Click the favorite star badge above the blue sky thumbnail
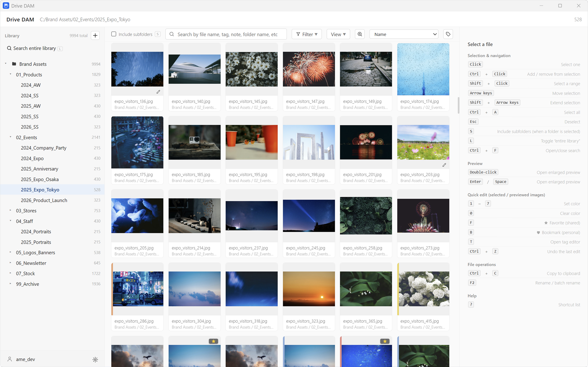The width and height of the screenshot is (588, 367). coord(213,341)
